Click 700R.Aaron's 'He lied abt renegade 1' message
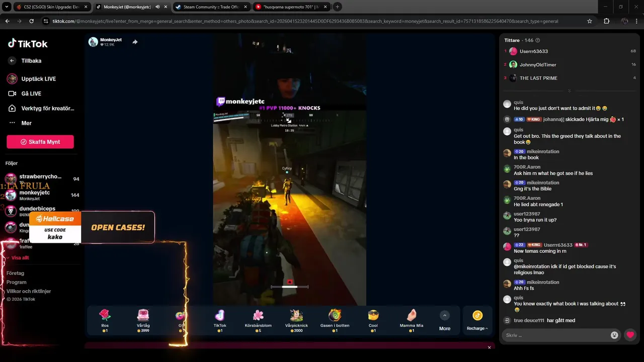 coord(538,205)
